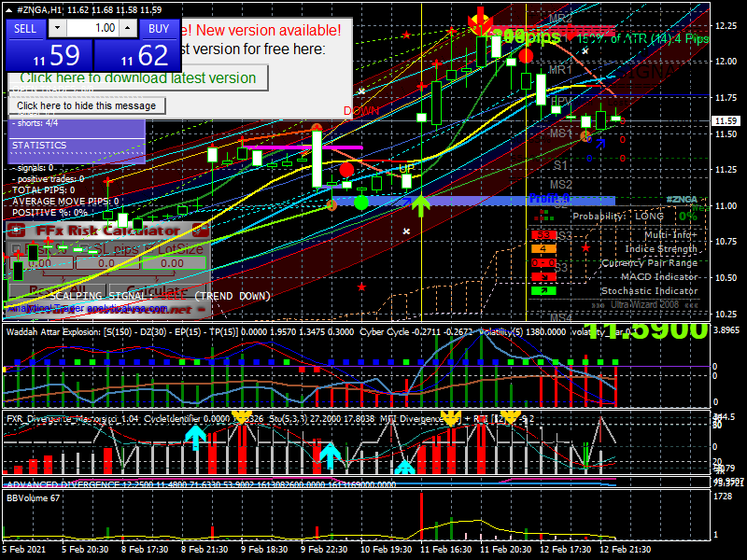This screenshot has height=560, width=747.
Task: Click the red down arrow at the chart top
Action: tap(480, 21)
